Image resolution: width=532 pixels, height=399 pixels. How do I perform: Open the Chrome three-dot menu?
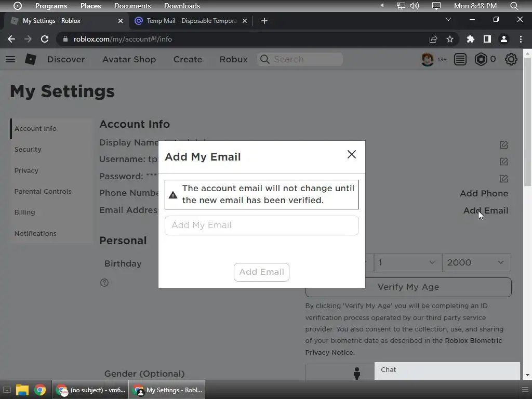521,39
